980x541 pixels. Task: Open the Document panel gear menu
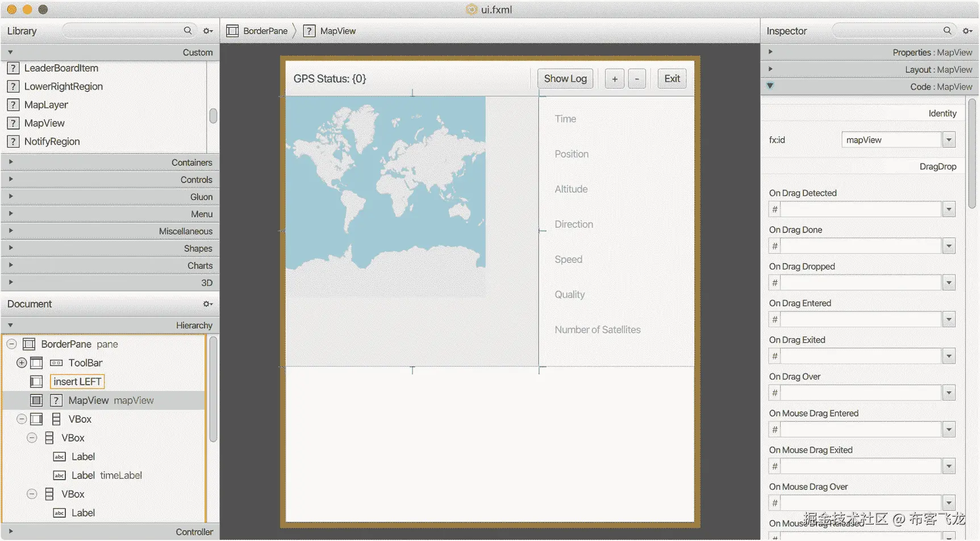click(x=208, y=304)
